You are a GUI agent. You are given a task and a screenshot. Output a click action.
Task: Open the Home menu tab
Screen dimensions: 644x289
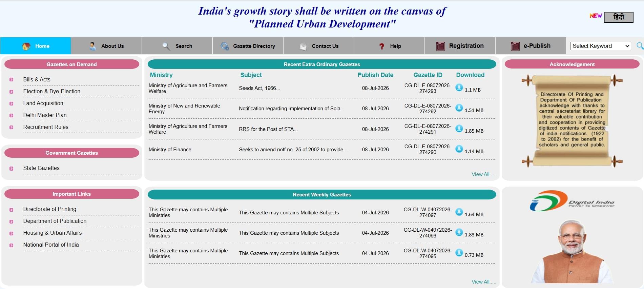coord(36,46)
